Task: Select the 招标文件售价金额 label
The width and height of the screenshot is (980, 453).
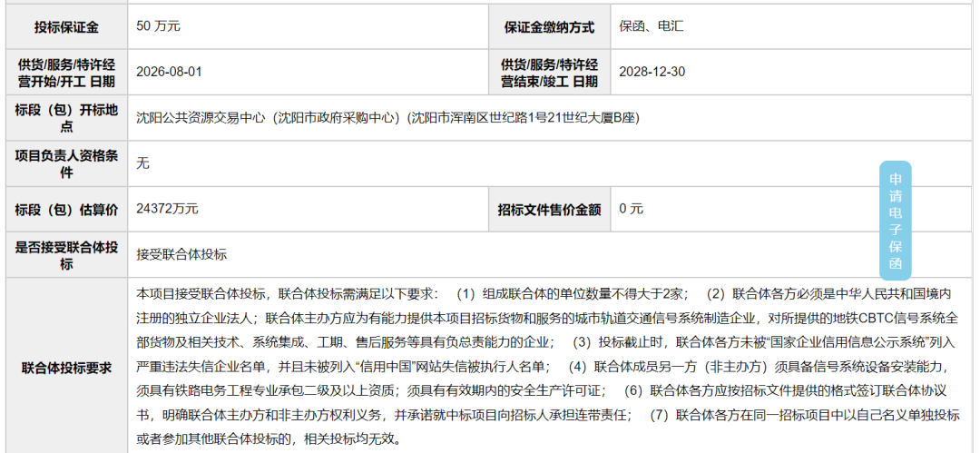Action: [x=549, y=210]
